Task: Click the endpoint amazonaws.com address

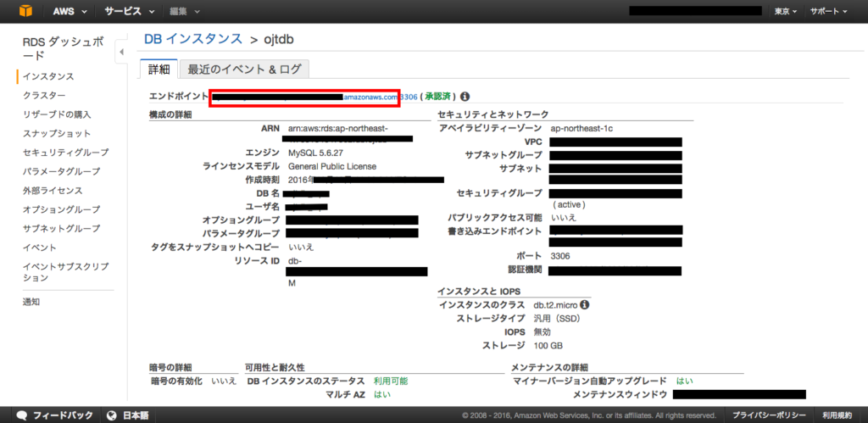Action: click(370, 97)
